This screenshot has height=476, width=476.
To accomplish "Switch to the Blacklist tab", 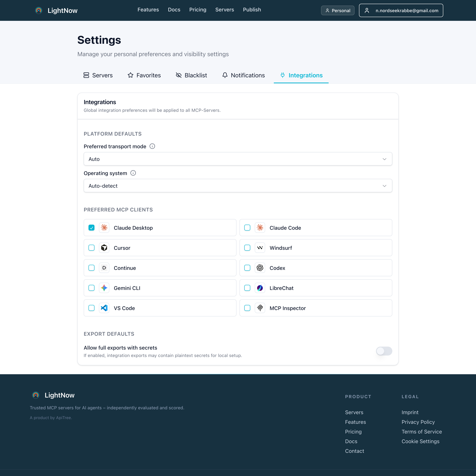I will point(191,75).
